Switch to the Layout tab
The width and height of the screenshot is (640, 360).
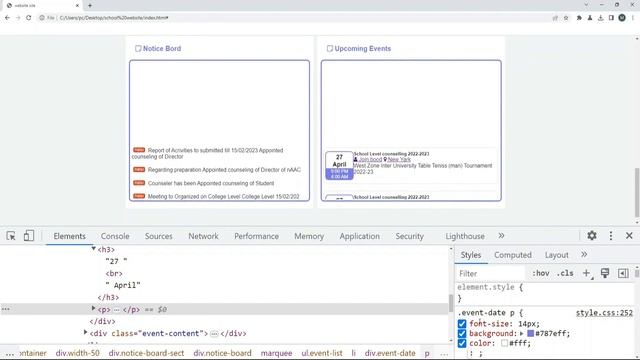click(x=557, y=255)
